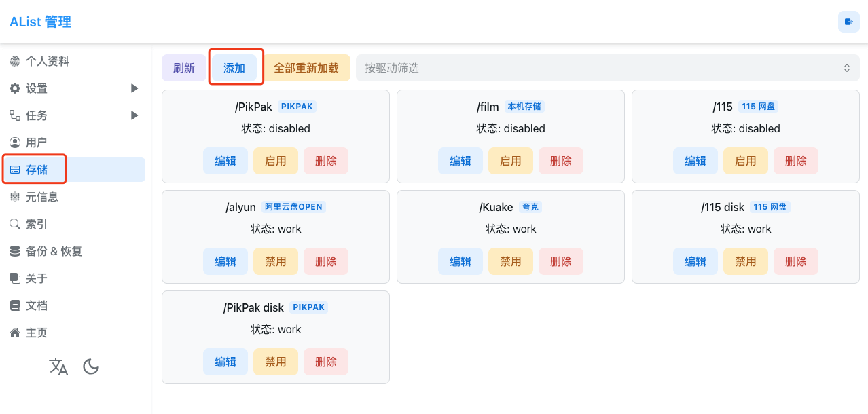Expand the 设置 submenu arrow
Image resolution: width=868 pixels, height=414 pixels.
click(134, 88)
